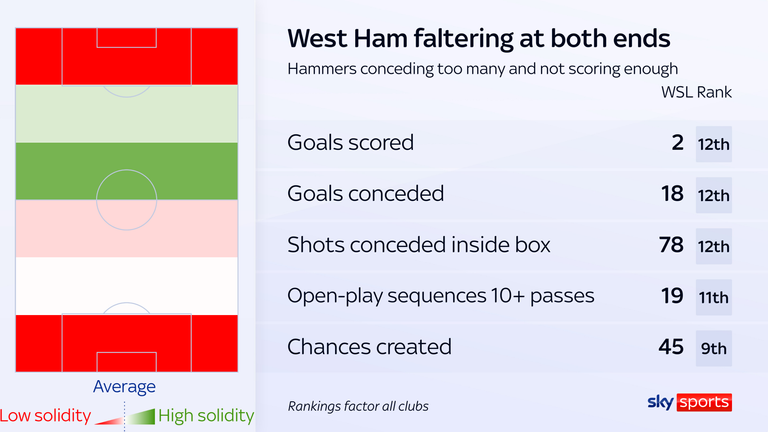
Task: Click the green high solidity wedge icon
Action: tap(142, 416)
